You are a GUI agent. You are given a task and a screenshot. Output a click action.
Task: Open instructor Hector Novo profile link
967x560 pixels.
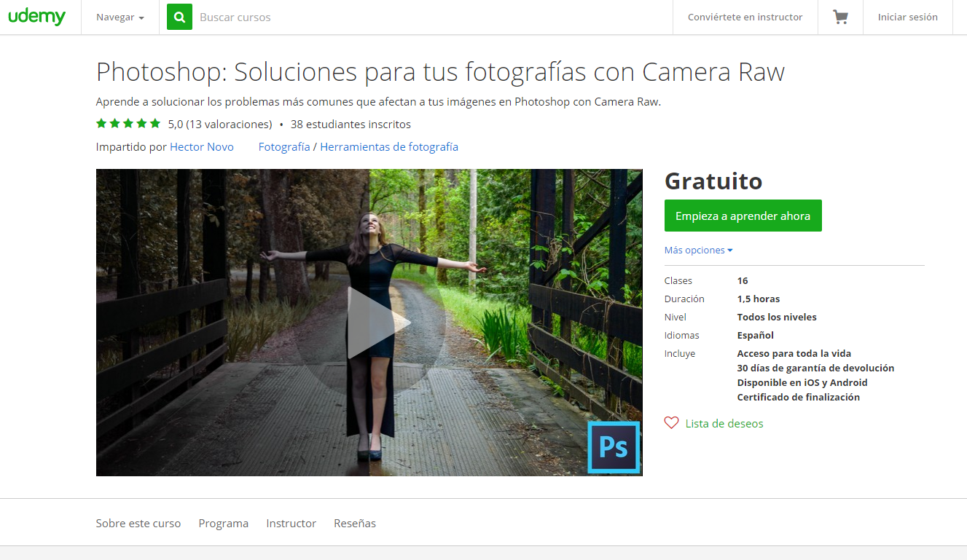(x=202, y=146)
